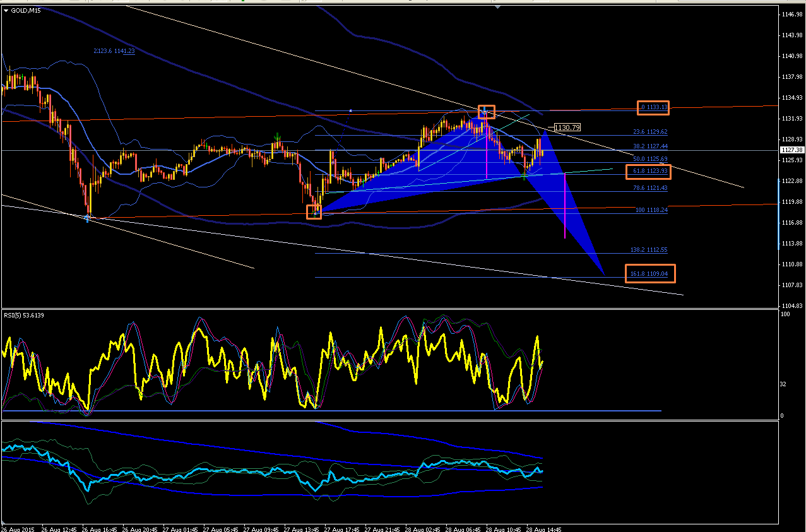The image size is (806, 532).
Task: Click the 27 Aug 17:45 time label
Action: (x=342, y=529)
